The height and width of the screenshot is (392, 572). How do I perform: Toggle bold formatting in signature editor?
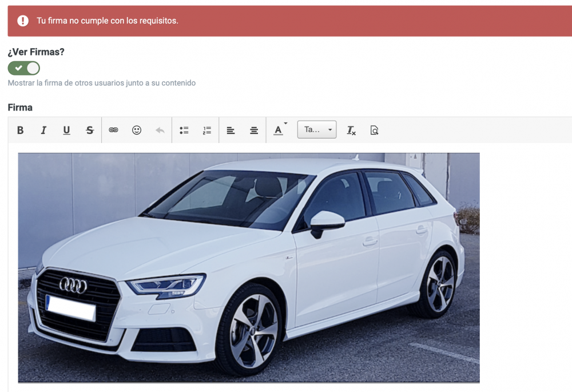[x=21, y=130]
